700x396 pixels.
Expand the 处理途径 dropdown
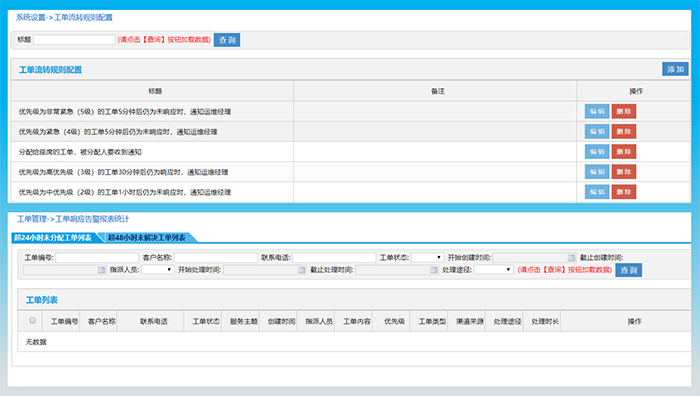(x=494, y=270)
